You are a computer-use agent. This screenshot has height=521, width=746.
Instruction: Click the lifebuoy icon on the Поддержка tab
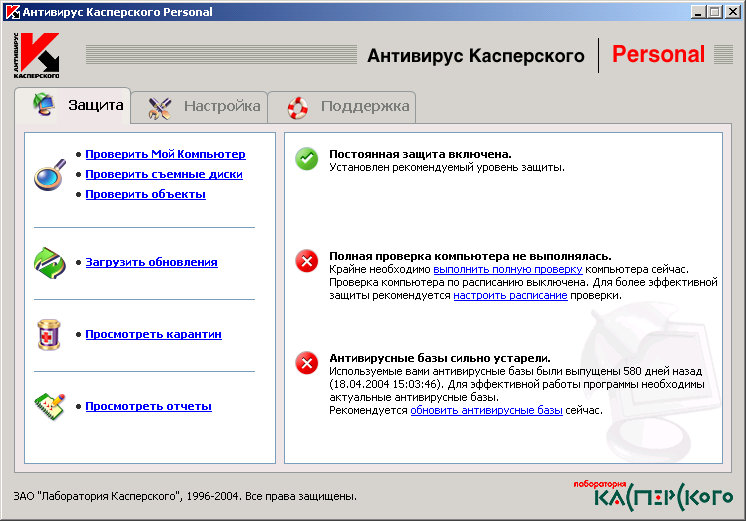[298, 108]
